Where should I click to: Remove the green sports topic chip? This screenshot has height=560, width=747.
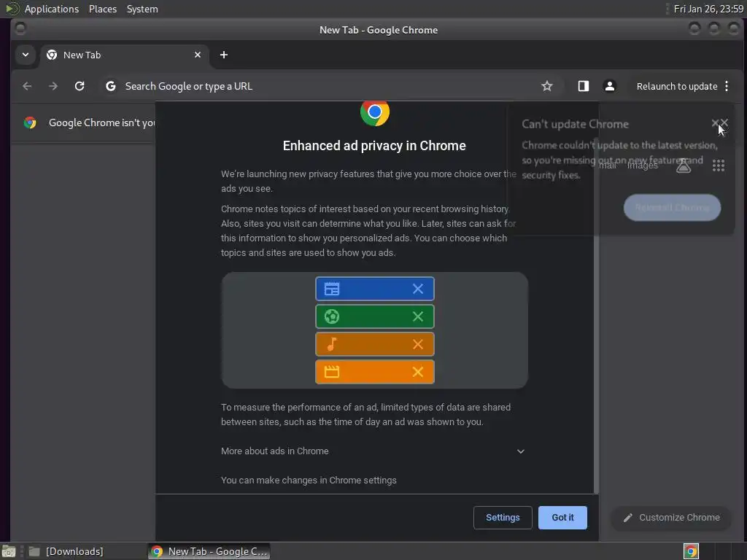click(x=418, y=316)
